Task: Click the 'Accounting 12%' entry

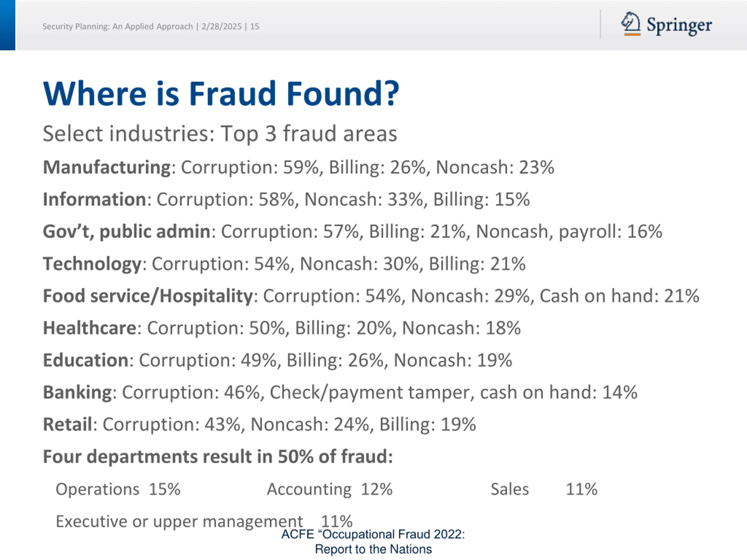Action: [330, 489]
